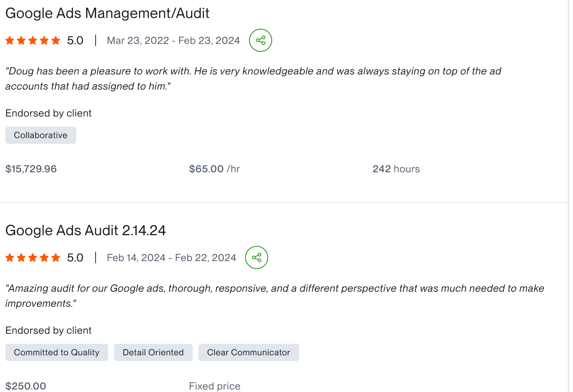This screenshot has height=392, width=573.
Task: Select the Detail Oriented tag
Action: click(x=153, y=352)
